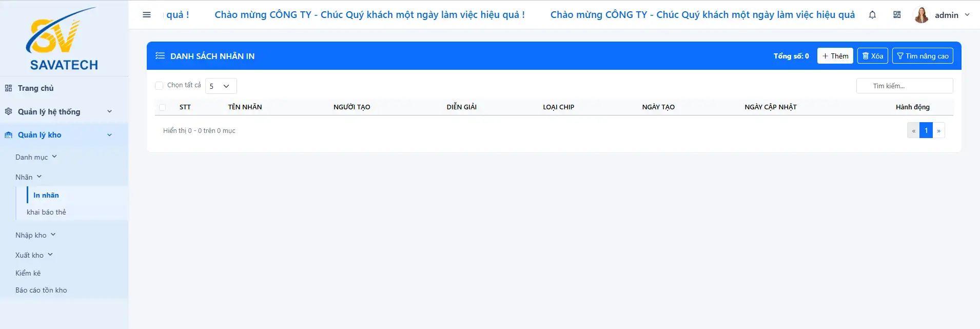The width and height of the screenshot is (980, 329).
Task: Toggle the hamburger sidebar menu icon
Action: [147, 15]
